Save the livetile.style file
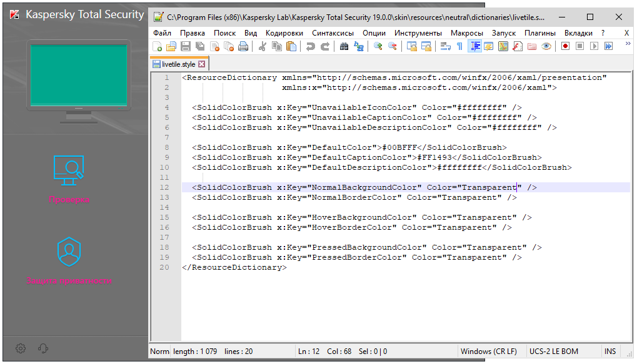Image resolution: width=637 pixels, height=364 pixels. (x=186, y=46)
